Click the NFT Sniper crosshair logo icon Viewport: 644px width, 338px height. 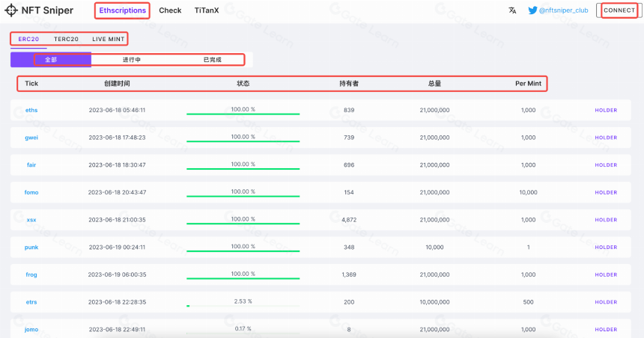[x=11, y=10]
